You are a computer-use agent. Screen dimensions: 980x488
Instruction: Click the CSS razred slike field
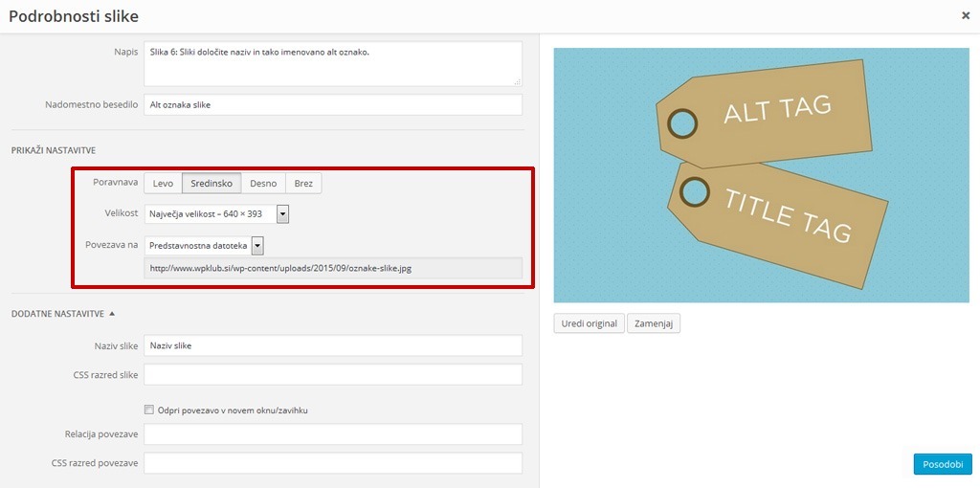tap(332, 374)
